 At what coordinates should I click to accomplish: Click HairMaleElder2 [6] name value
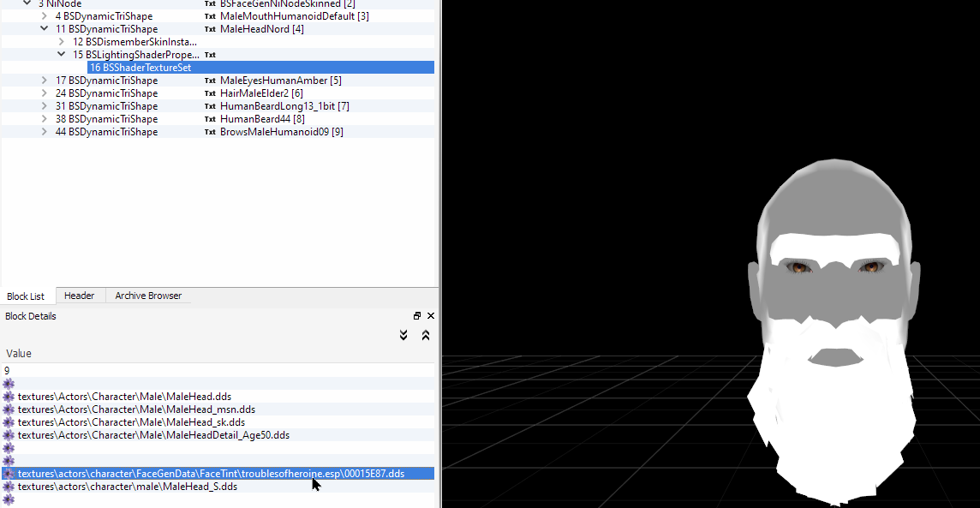click(x=261, y=93)
